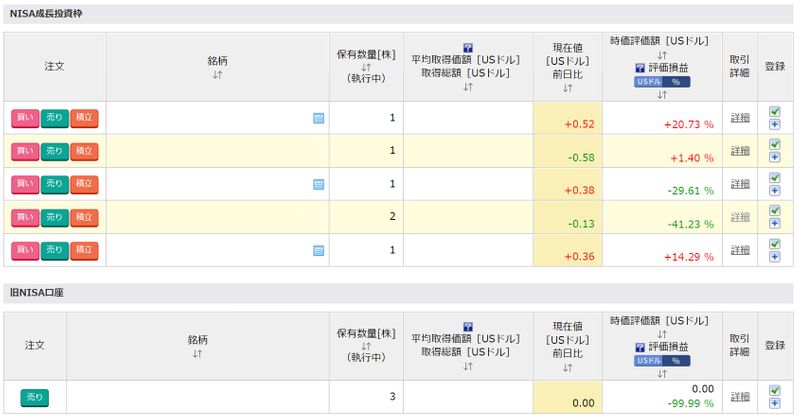The height and width of the screenshot is (418, 800).
Task: Sort by 保有数量 in NISA成長投資枠 table
Action: click(x=366, y=66)
